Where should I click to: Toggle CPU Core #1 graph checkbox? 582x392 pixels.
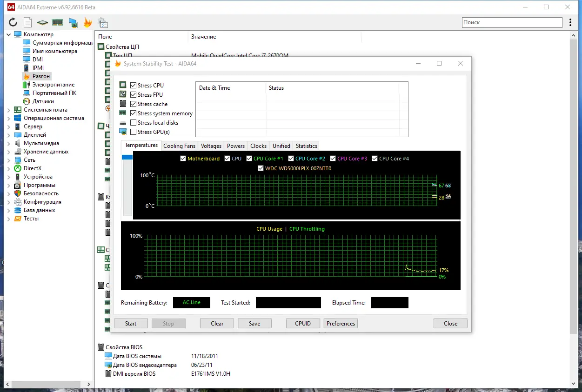[x=249, y=159]
